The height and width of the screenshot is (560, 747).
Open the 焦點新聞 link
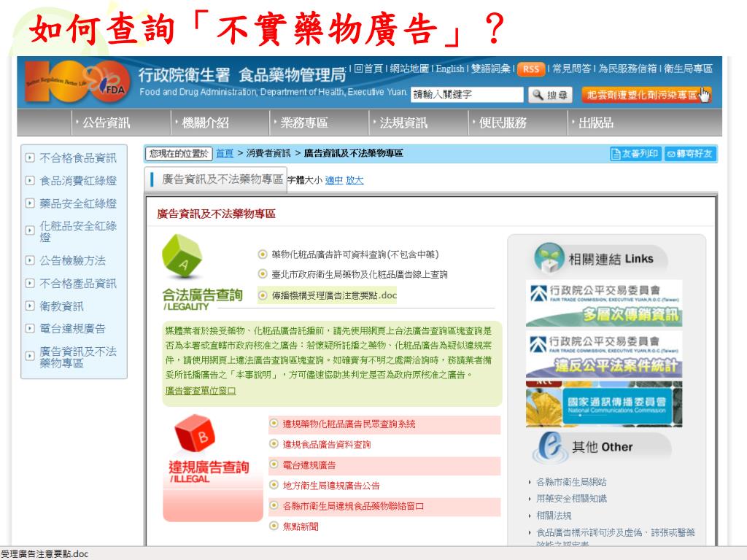(300, 526)
